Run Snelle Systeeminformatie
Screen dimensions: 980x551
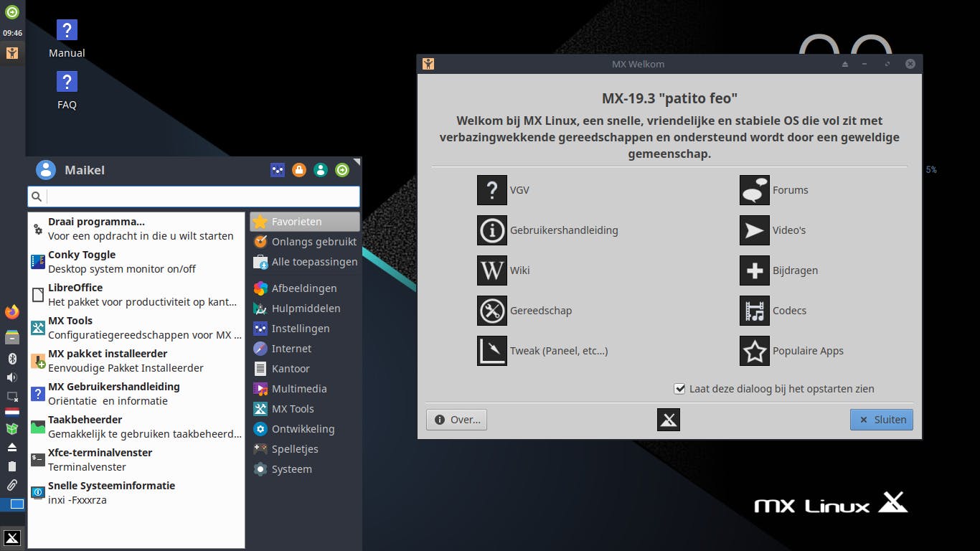pyautogui.click(x=136, y=493)
